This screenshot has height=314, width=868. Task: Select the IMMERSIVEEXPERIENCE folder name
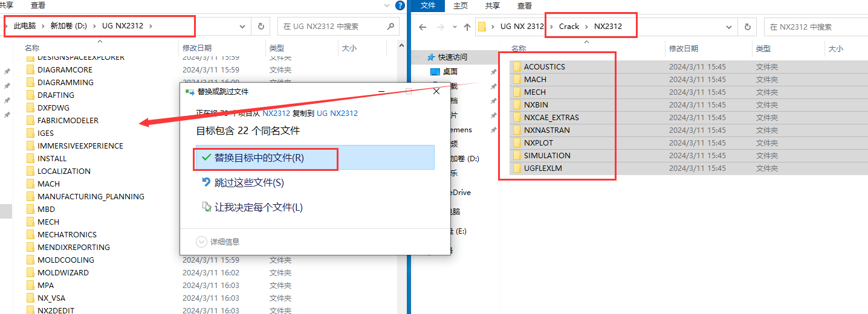[x=80, y=146]
